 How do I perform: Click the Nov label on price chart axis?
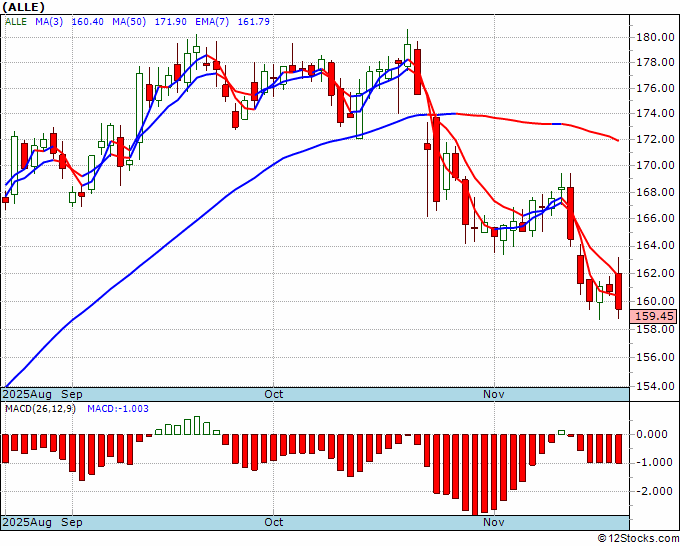click(x=494, y=394)
